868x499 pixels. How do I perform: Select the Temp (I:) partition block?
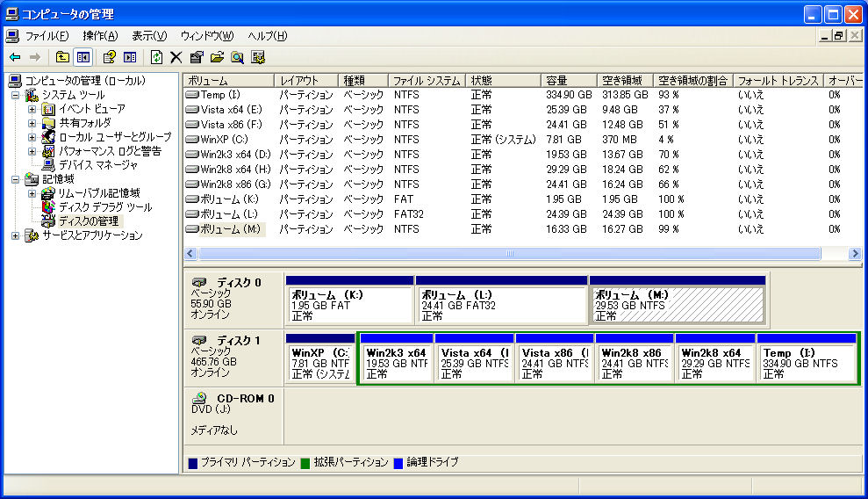point(807,358)
